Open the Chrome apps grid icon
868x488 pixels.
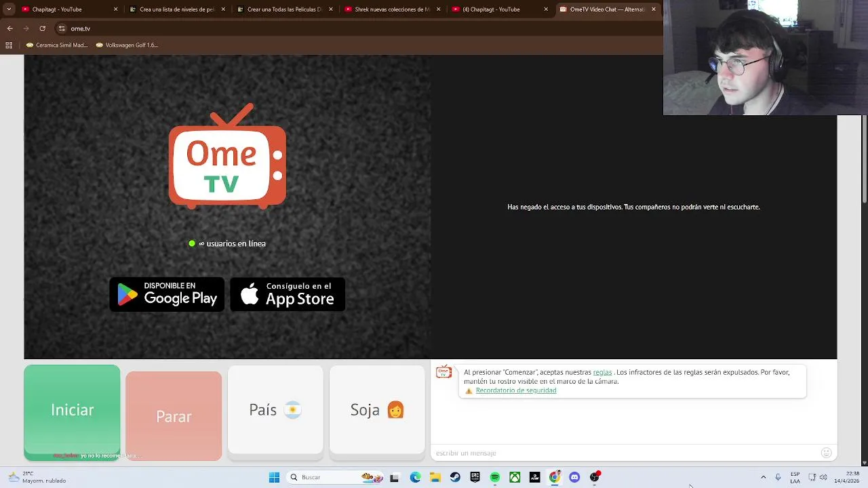[9, 45]
